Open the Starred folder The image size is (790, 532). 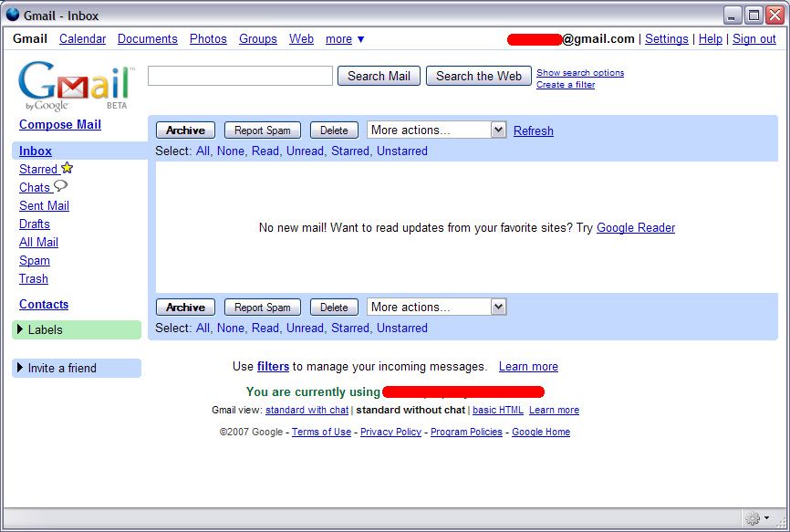point(38,170)
